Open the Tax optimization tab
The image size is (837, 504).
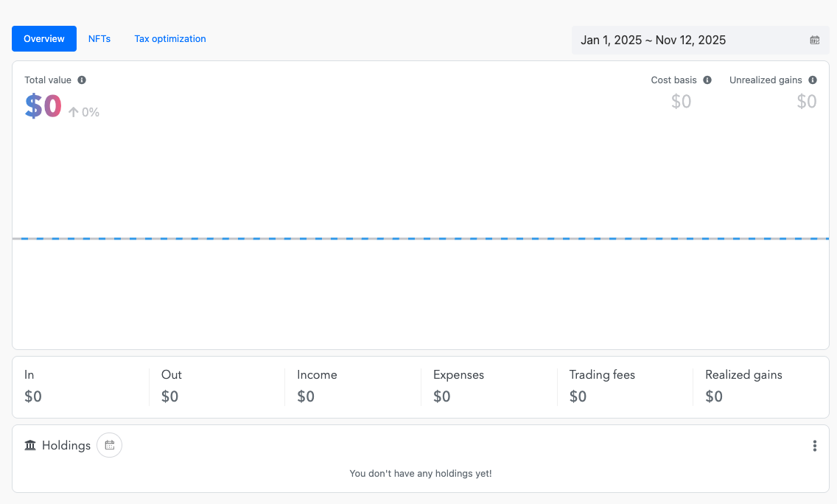[x=170, y=38]
